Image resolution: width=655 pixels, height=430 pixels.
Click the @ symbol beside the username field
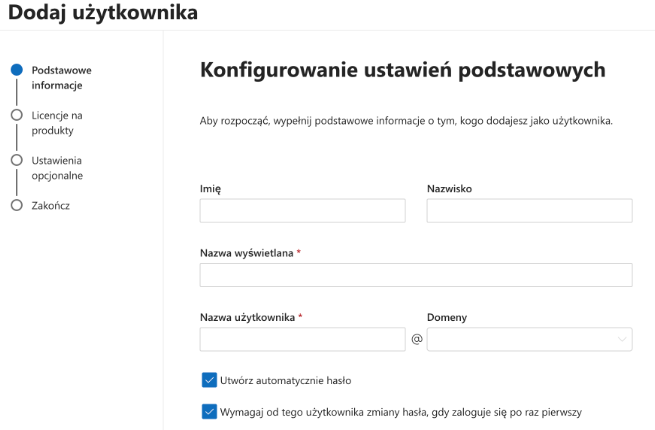point(416,339)
